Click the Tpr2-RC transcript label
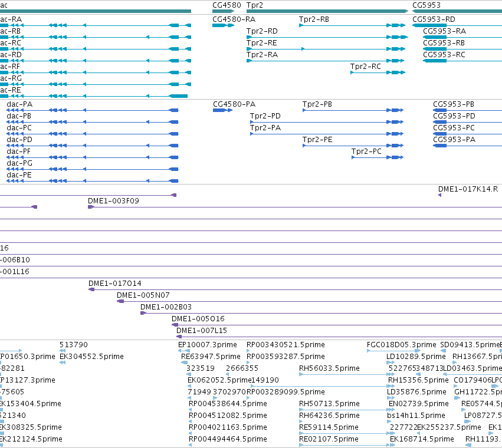This screenshot has height=448, width=502. pos(366,67)
